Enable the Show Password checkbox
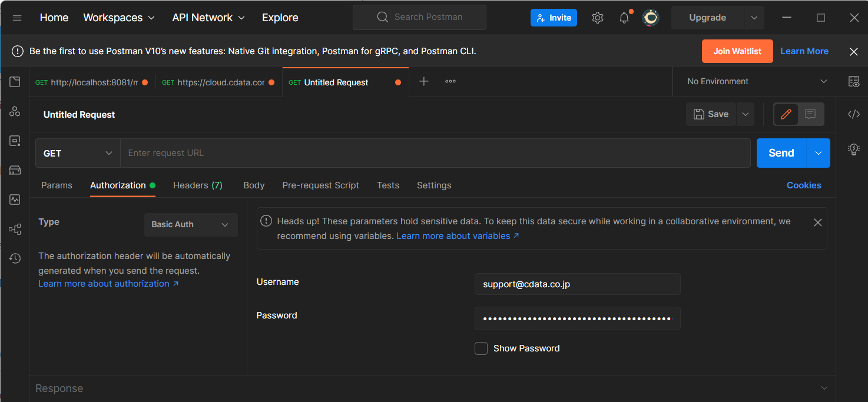868x402 pixels. click(481, 348)
